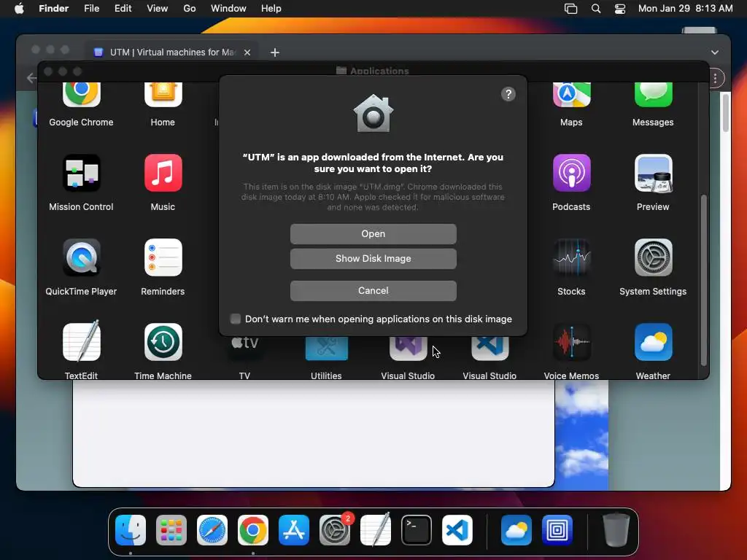Open the Edit menu
This screenshot has height=560, width=747.
click(123, 9)
